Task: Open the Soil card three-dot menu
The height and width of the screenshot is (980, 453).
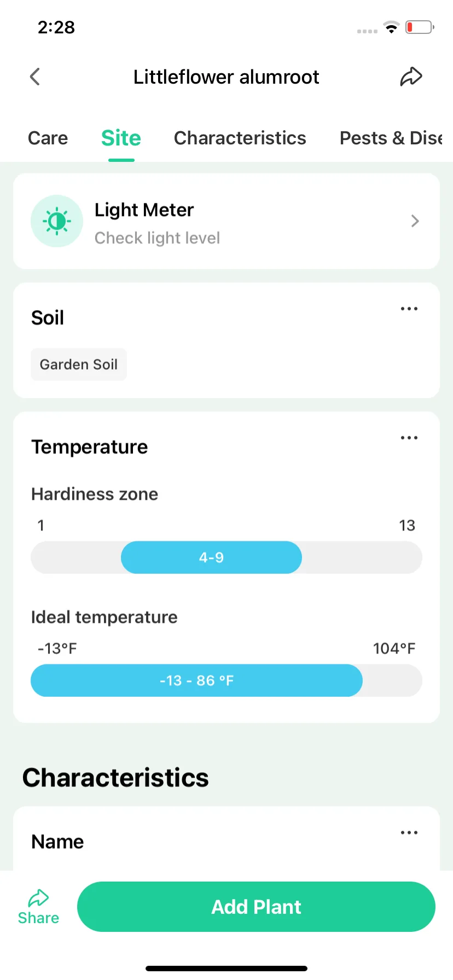Action: pos(409,309)
